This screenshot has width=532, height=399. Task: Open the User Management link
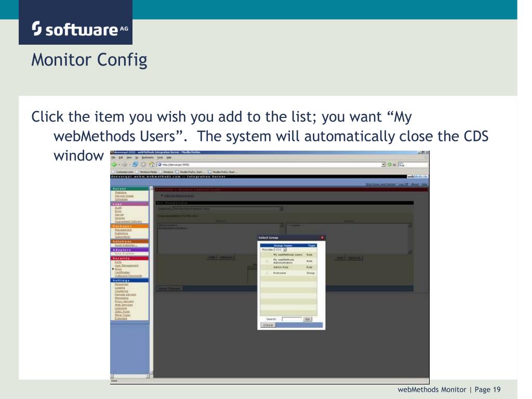(127, 265)
